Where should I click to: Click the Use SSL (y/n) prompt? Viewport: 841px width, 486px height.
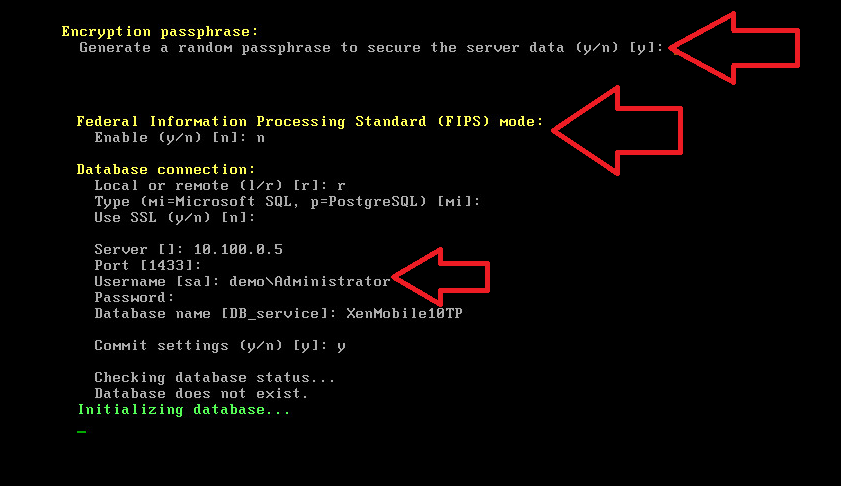(x=175, y=218)
